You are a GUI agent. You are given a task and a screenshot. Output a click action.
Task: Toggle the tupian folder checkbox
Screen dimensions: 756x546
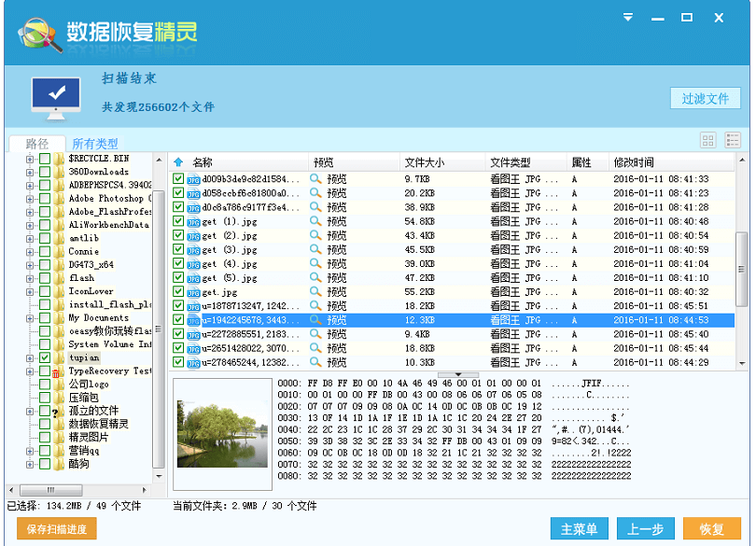(45, 357)
